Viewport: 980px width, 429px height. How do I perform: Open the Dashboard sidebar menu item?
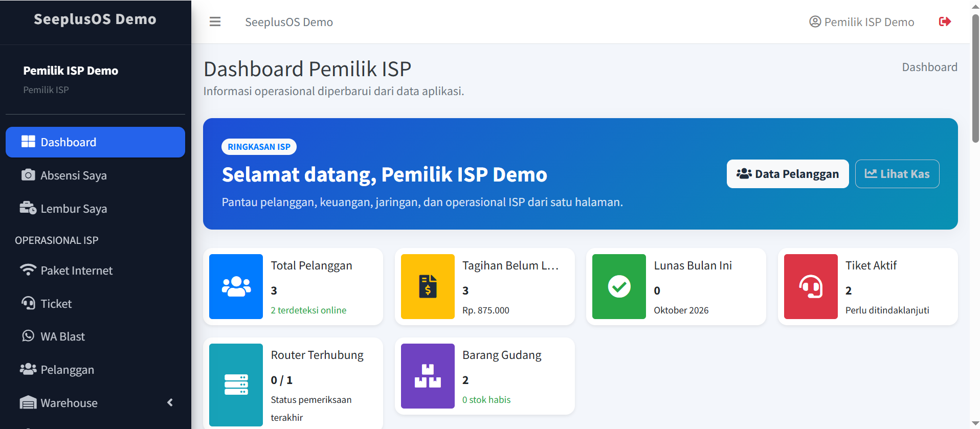(x=95, y=142)
